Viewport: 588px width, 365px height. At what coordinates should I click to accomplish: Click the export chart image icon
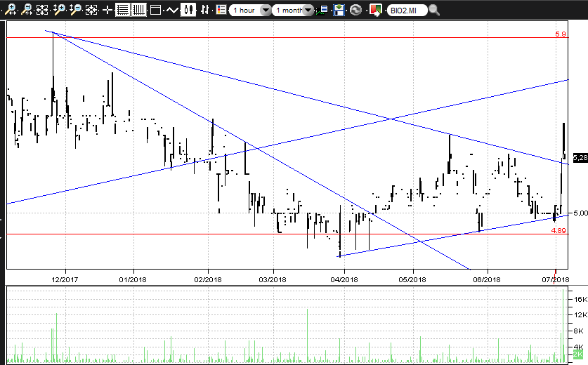(375, 10)
